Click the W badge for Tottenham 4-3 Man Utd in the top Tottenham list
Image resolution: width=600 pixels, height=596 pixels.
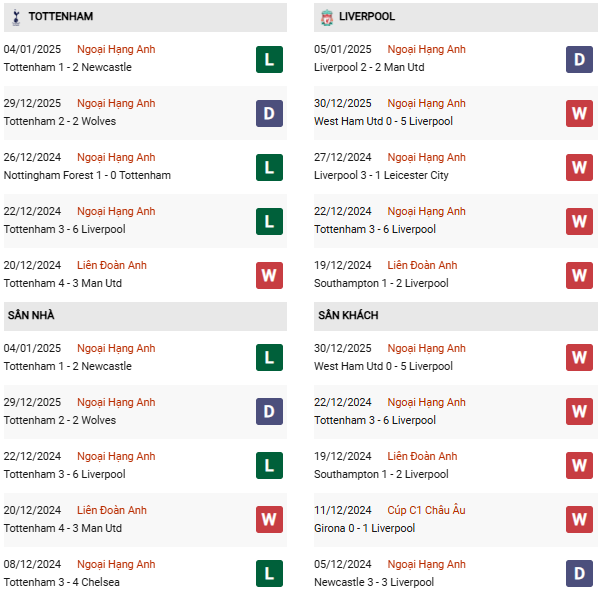click(x=269, y=275)
